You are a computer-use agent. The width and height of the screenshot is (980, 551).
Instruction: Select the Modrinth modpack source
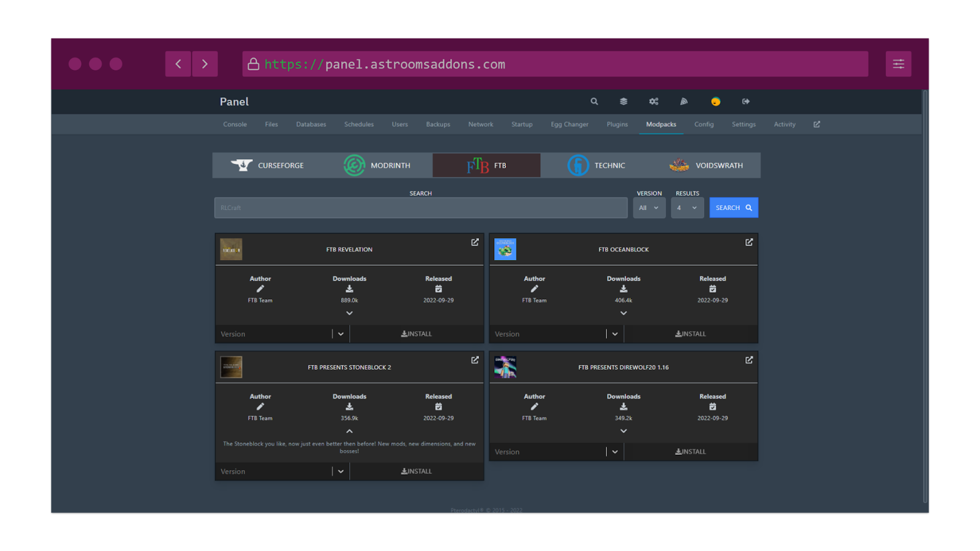point(377,165)
